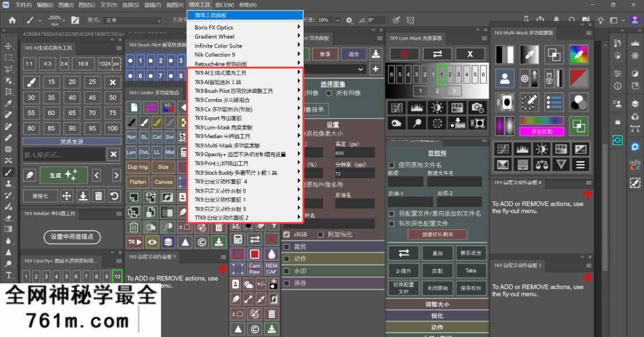This screenshot has width=644, height=337.
Task: Click the plus button in Export panel
Action: click(376, 69)
